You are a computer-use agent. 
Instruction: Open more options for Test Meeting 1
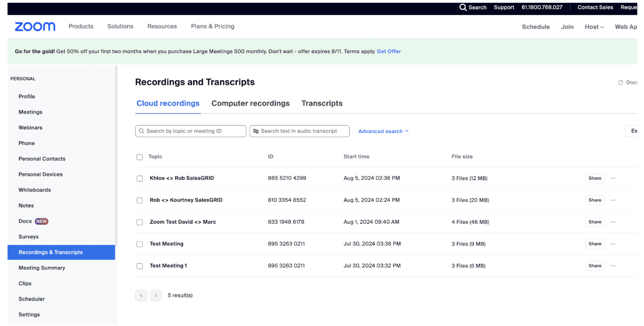click(613, 266)
